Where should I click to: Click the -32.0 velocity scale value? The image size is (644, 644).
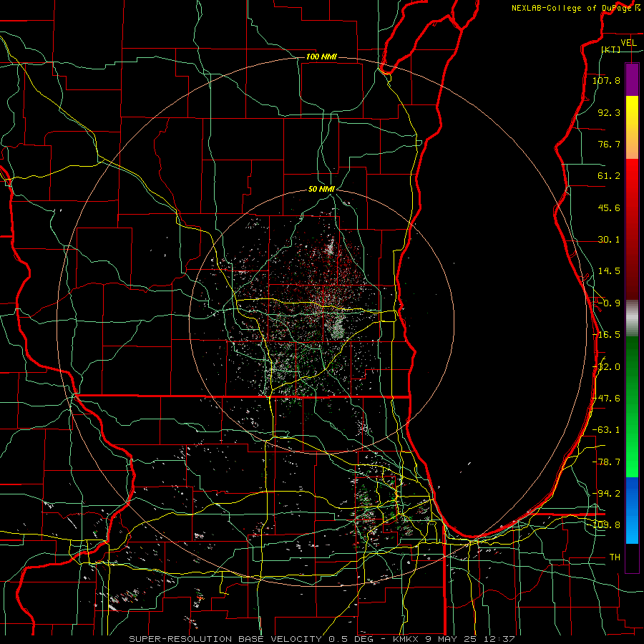[607, 367]
